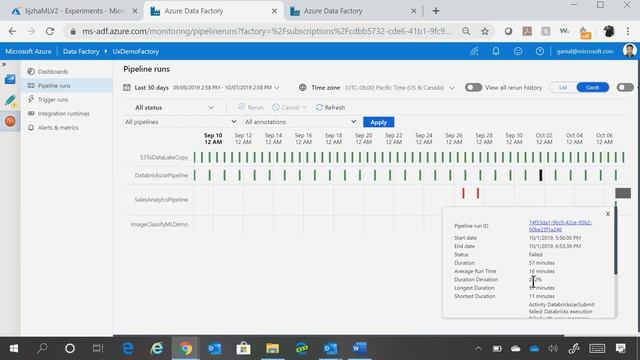
Task: Expand the Cancel options chevron
Action: 304,107
